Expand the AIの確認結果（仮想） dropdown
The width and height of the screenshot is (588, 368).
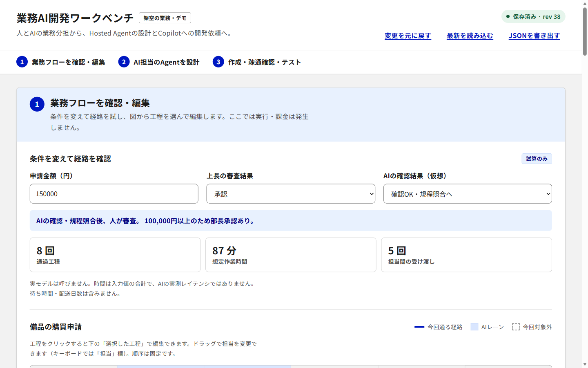point(468,194)
